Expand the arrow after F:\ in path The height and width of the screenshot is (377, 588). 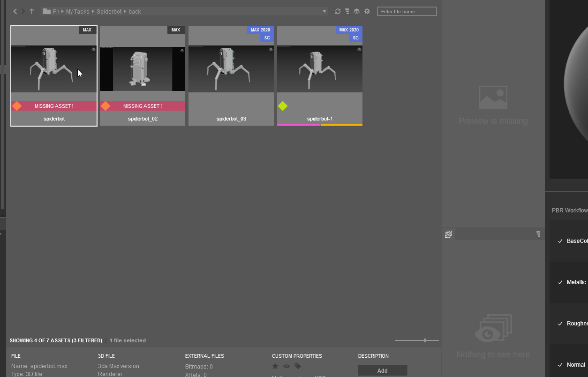point(63,11)
